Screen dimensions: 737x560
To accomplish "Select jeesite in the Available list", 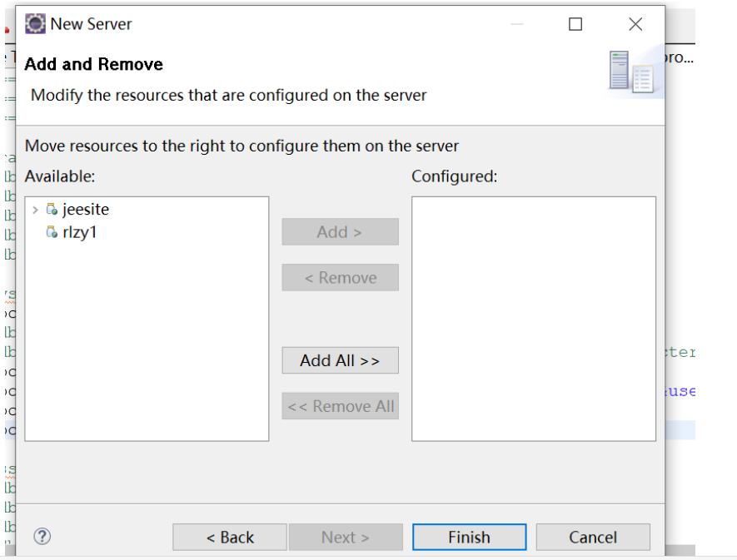I will point(86,209).
